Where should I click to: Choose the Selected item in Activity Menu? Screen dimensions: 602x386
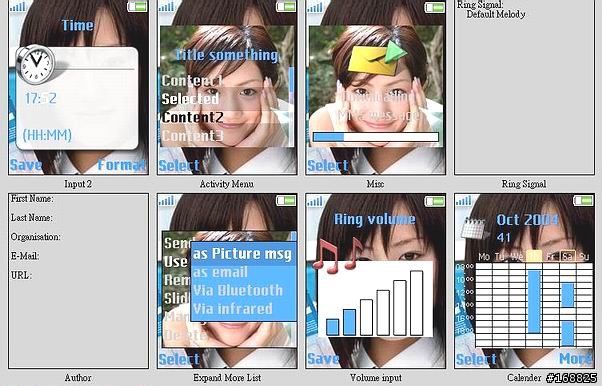(x=190, y=99)
